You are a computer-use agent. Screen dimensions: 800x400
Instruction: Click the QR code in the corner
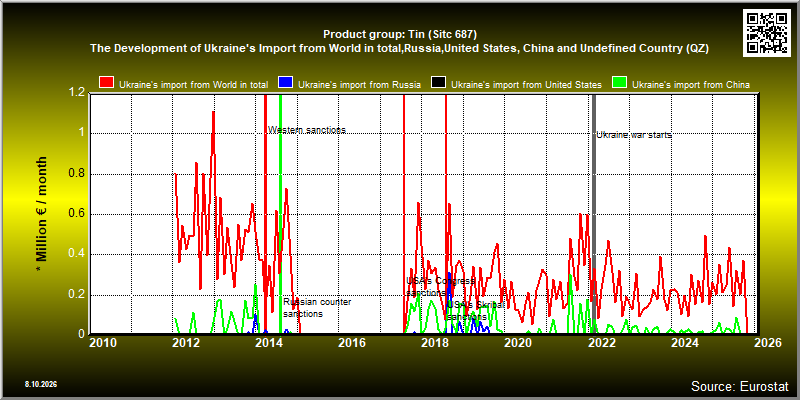pyautogui.click(x=769, y=31)
